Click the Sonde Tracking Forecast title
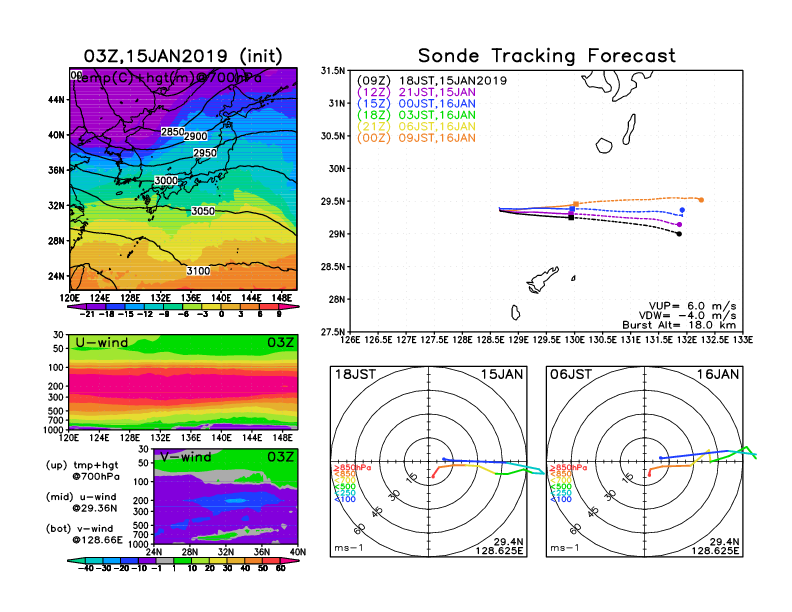 pyautogui.click(x=546, y=56)
